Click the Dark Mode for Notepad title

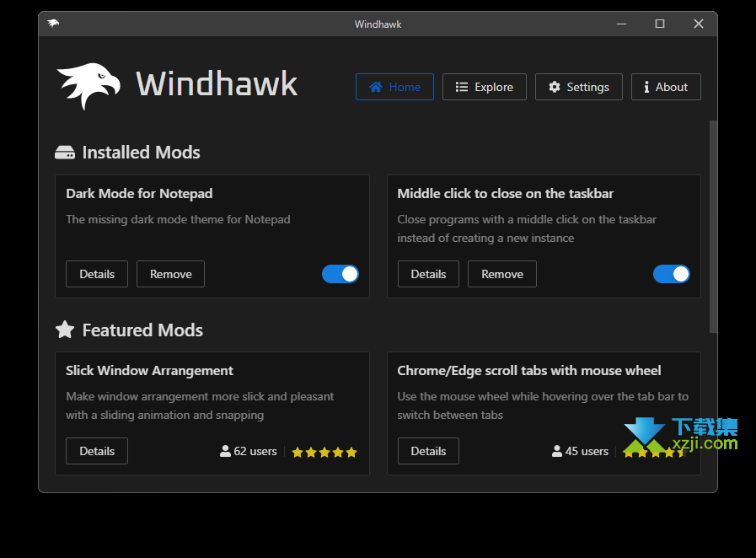point(139,193)
